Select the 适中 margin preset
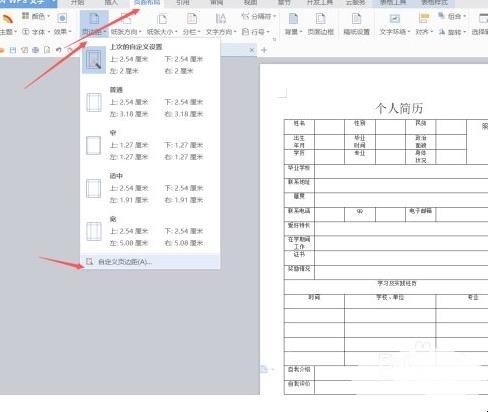The width and height of the screenshot is (488, 412). click(x=150, y=188)
